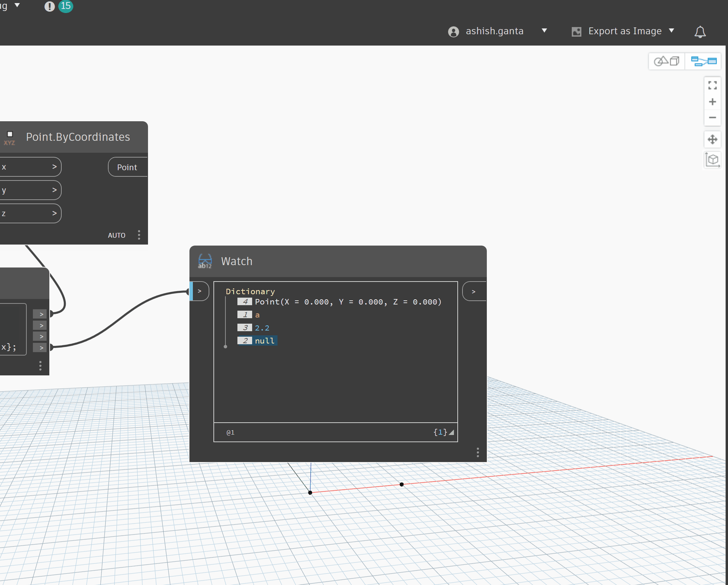Click the Point.ByCoordinates node icon
The image size is (728, 585).
point(10,138)
